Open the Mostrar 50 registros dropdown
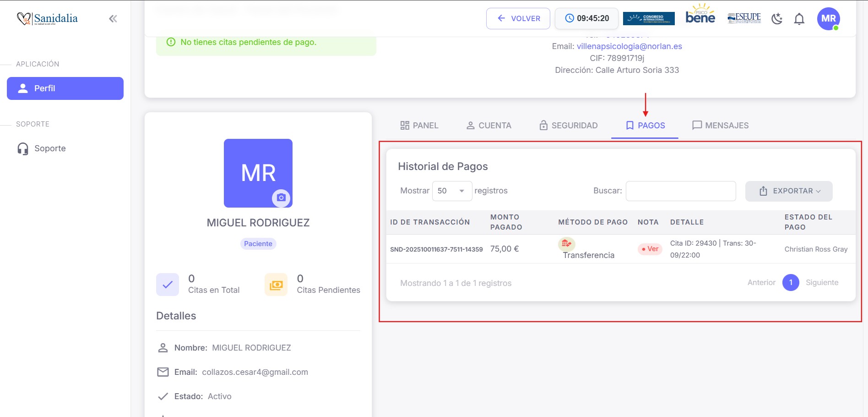The height and width of the screenshot is (417, 868). [452, 191]
